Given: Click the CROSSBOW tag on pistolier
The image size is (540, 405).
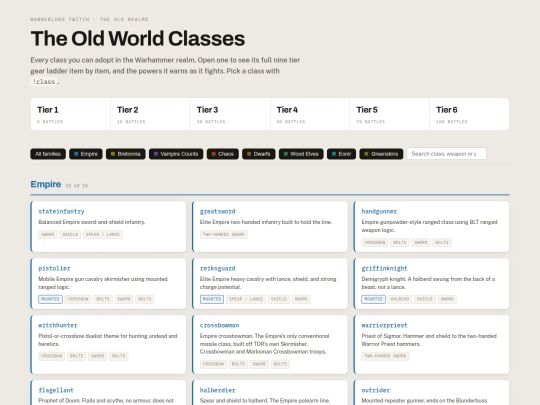Looking at the screenshot, I should (78, 299).
